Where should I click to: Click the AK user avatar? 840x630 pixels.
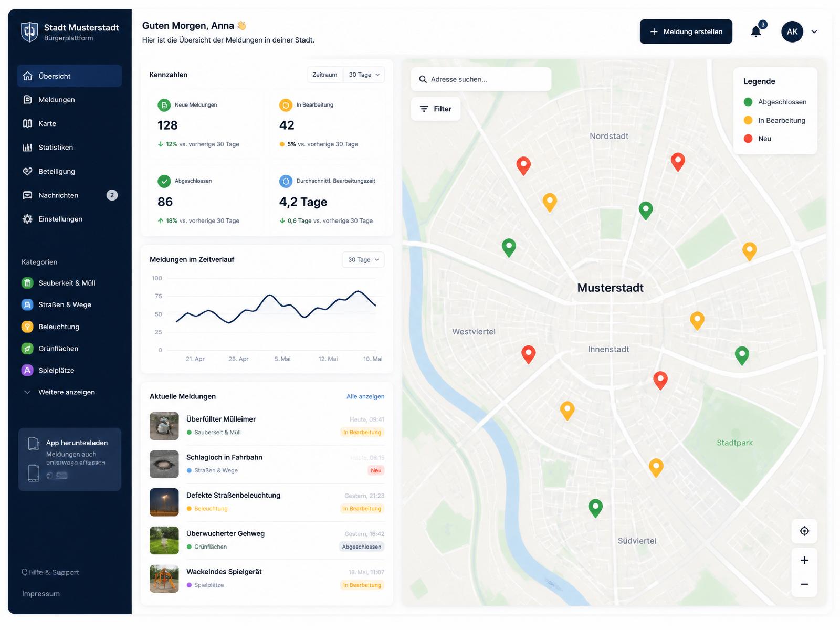[x=792, y=31]
